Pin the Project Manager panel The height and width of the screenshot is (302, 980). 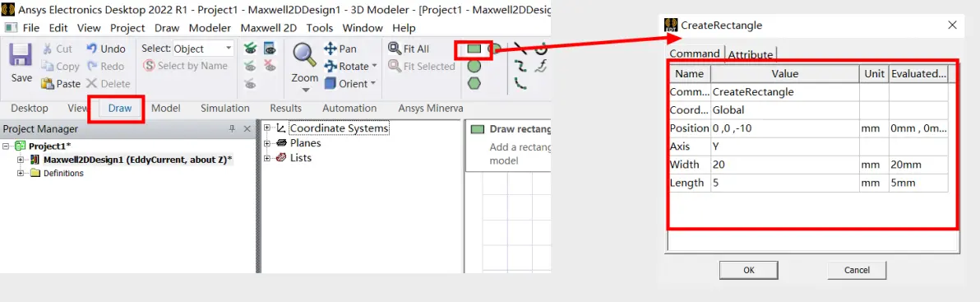(x=232, y=128)
